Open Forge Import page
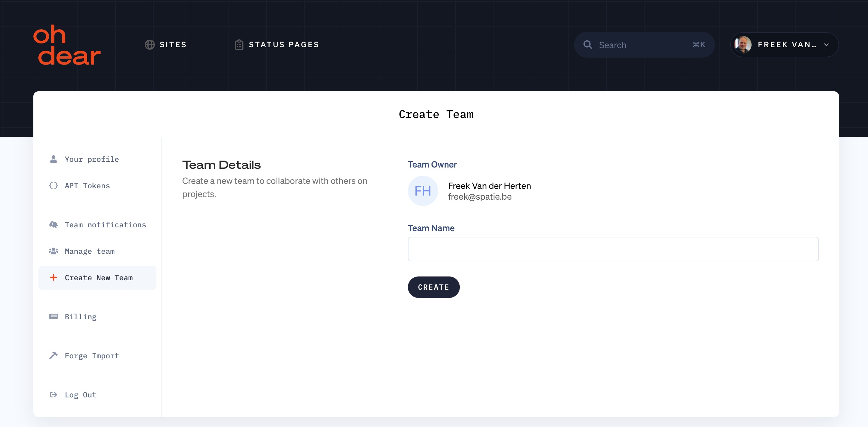The width and height of the screenshot is (868, 427). coord(97,356)
